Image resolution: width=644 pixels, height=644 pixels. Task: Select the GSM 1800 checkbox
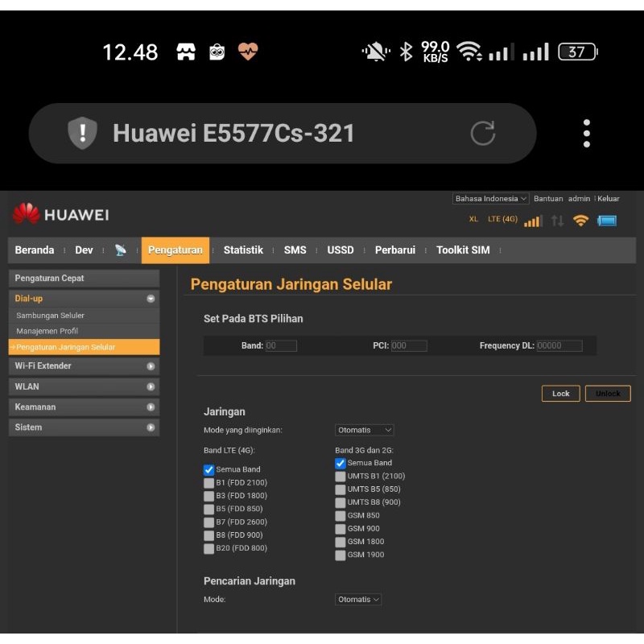pos(340,542)
